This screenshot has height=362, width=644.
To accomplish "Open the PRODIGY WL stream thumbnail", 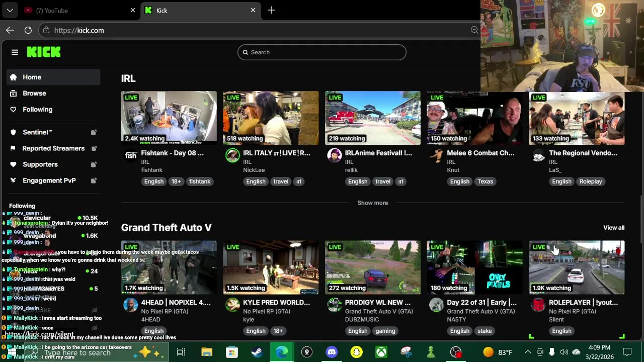I will [x=373, y=267].
